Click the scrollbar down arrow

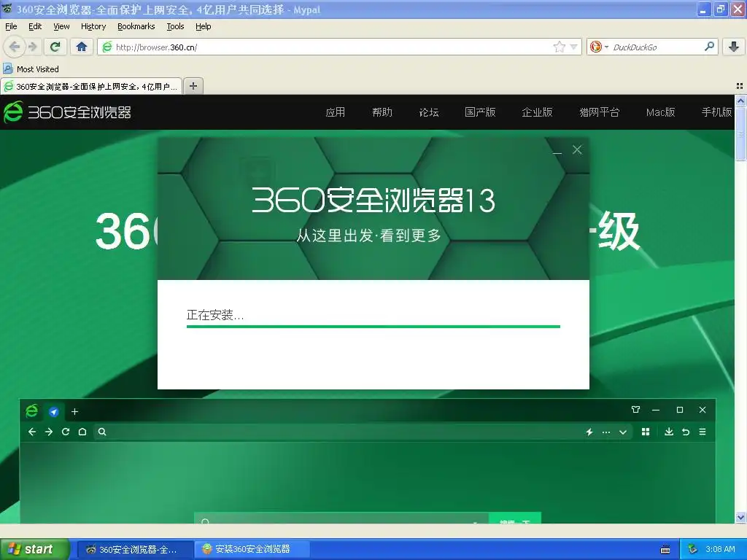[740, 518]
